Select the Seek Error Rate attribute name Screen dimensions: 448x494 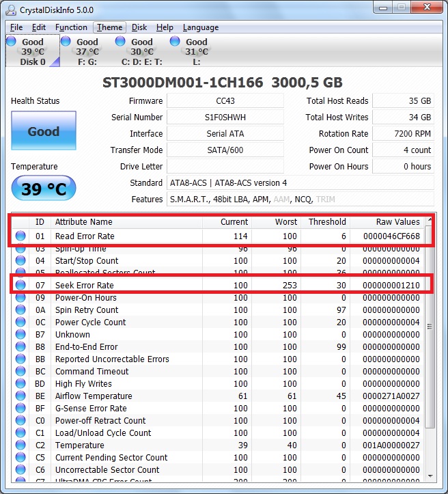click(x=85, y=285)
